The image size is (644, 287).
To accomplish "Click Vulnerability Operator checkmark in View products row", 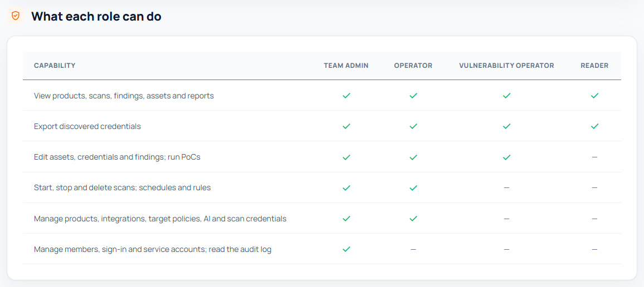I will pos(507,96).
